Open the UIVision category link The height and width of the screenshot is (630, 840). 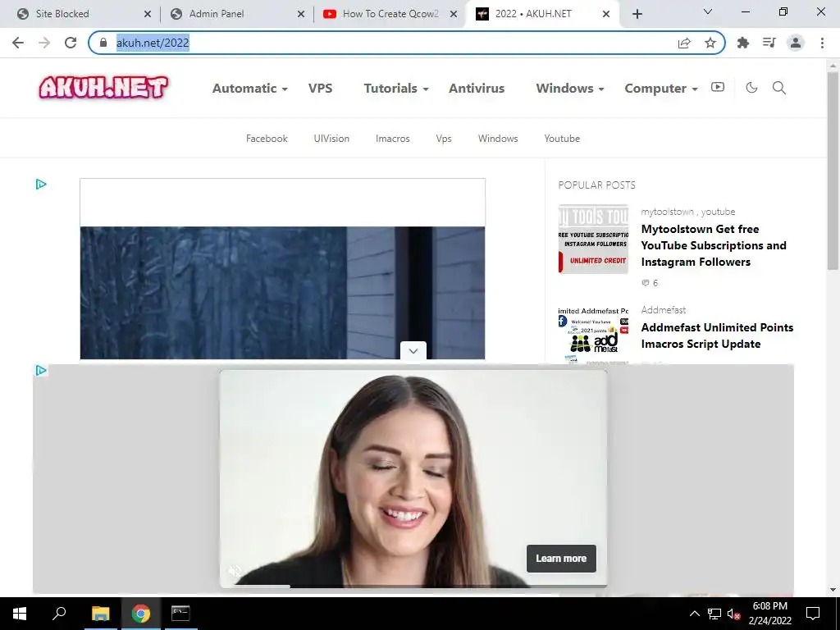[x=331, y=139]
